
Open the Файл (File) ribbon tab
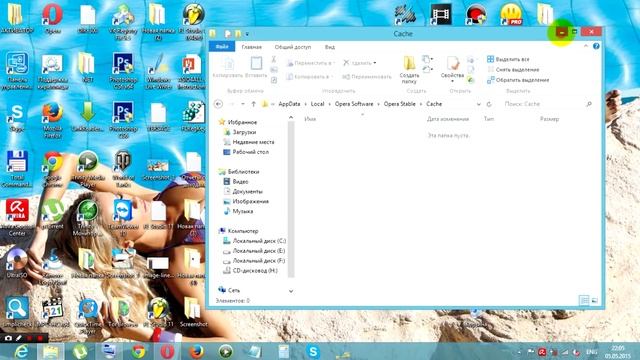click(x=222, y=47)
